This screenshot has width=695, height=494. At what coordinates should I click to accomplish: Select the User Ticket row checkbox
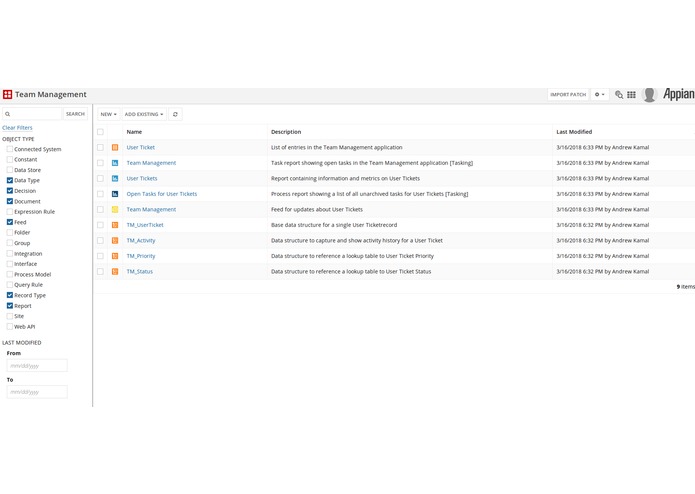[100, 148]
